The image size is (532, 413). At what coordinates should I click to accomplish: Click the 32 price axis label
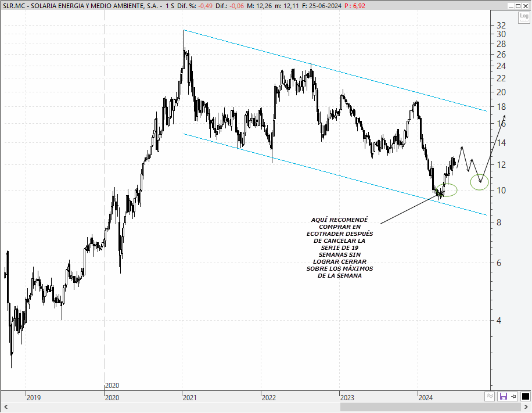pos(501,26)
